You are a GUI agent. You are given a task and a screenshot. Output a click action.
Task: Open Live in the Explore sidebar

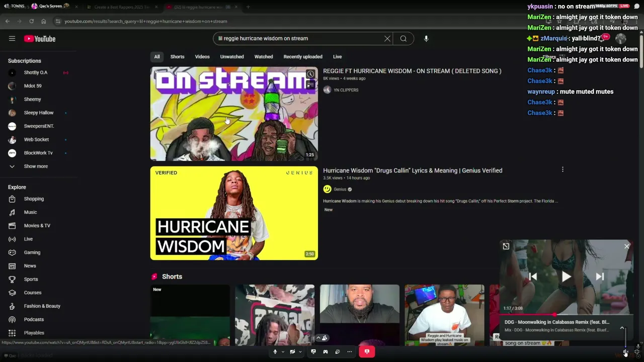point(28,239)
